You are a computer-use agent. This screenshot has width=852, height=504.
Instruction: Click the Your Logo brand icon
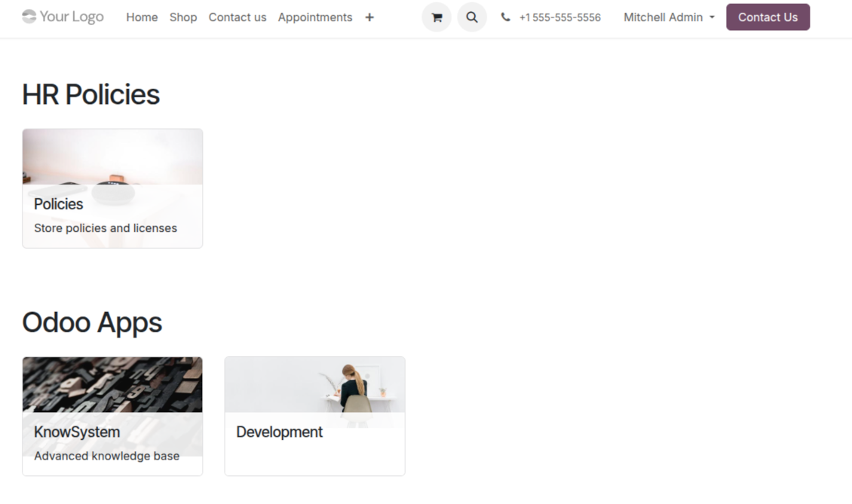29,17
